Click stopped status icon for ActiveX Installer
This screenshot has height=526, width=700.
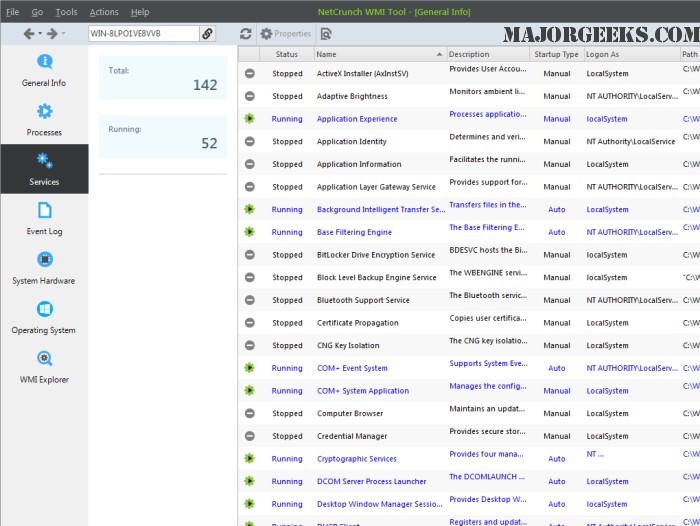(250, 73)
